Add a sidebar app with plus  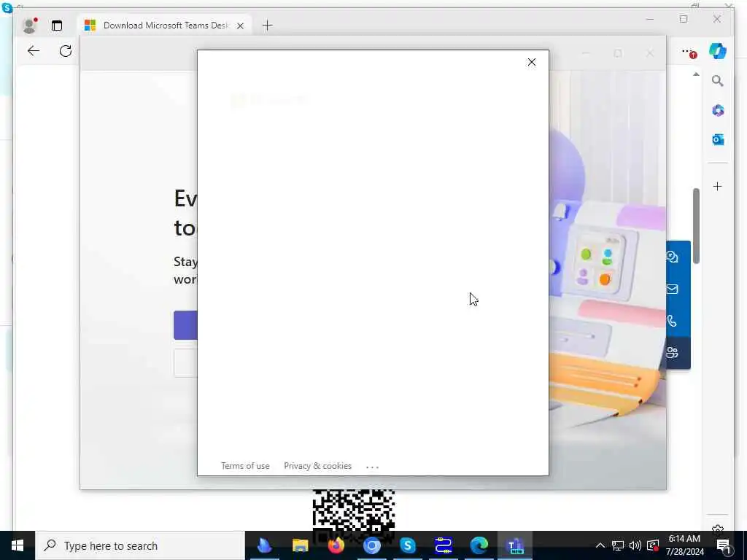718,186
